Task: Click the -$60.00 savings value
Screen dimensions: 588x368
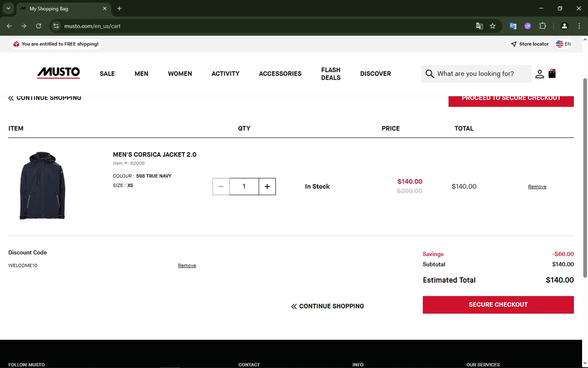Action: click(563, 254)
